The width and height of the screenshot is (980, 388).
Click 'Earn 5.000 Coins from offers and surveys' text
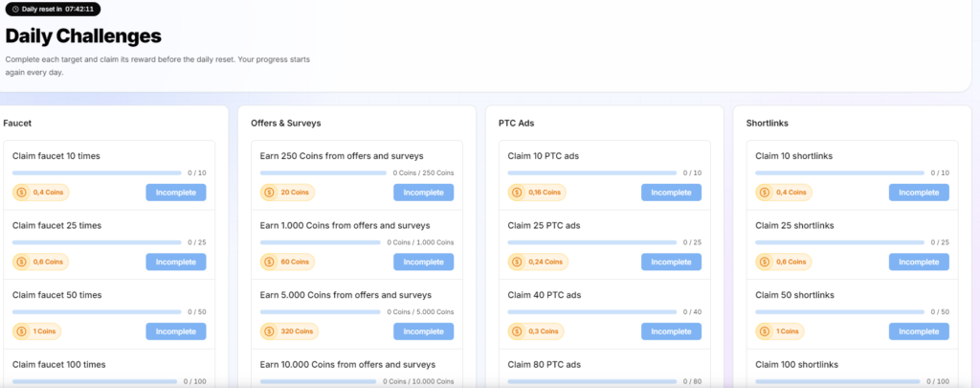click(x=345, y=295)
